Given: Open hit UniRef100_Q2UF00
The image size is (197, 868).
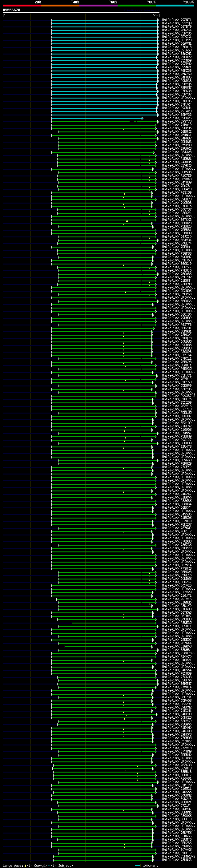Looking at the screenshot, I should coord(177,680).
